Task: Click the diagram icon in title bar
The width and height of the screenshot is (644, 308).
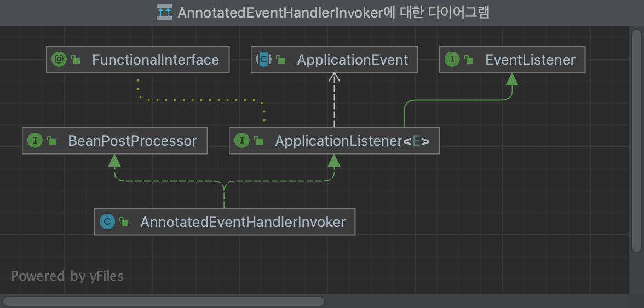Action: 164,13
